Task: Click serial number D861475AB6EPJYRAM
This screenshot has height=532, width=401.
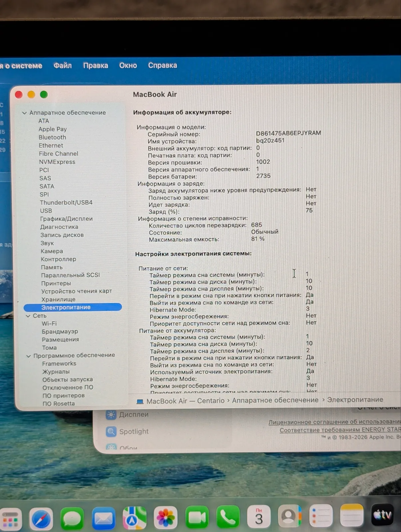Action: (289, 133)
